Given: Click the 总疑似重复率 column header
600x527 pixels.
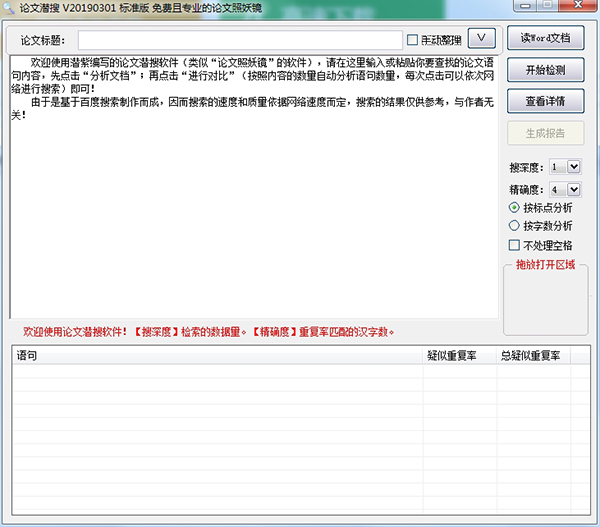Looking at the screenshot, I should point(533,356).
